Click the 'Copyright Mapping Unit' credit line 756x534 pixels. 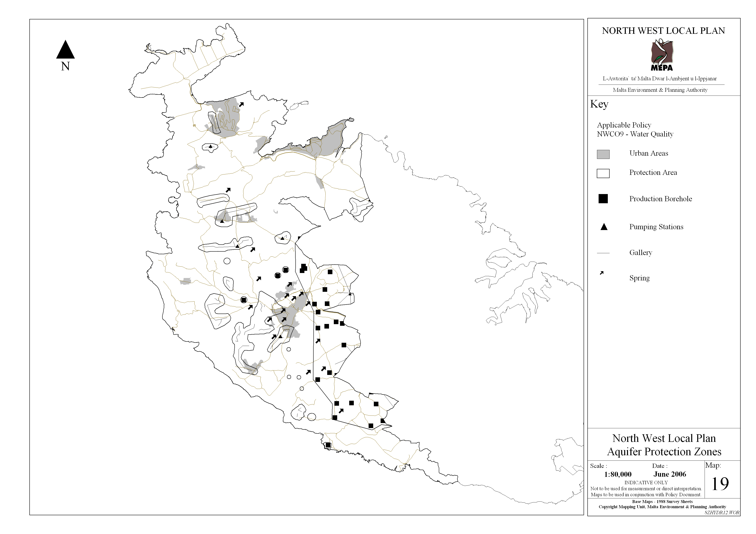662,507
